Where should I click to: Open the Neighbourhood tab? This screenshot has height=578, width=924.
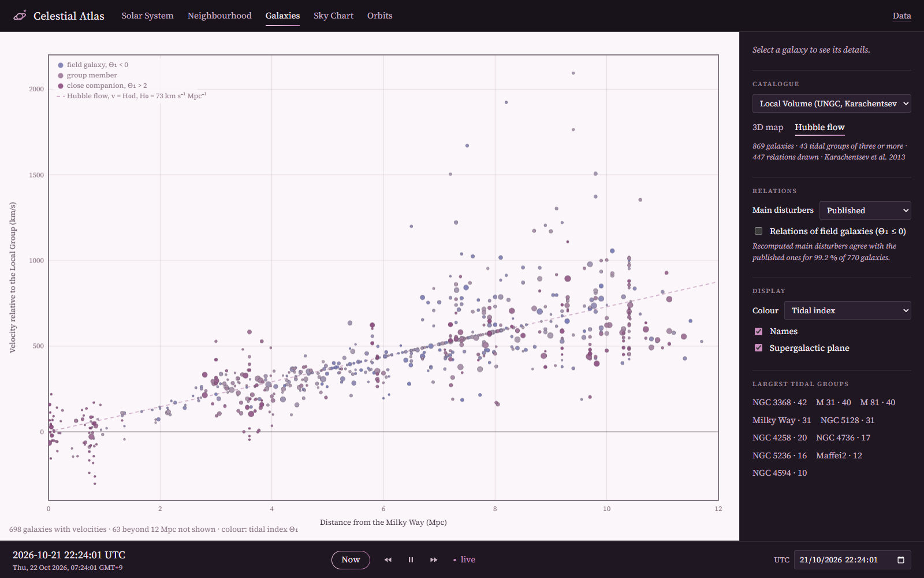tap(219, 16)
